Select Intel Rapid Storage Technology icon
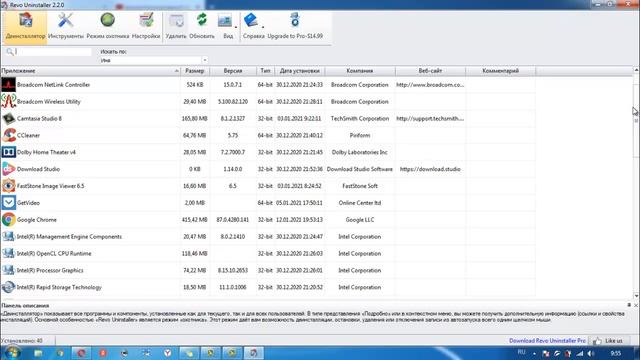The height and width of the screenshot is (360, 640). point(8,287)
